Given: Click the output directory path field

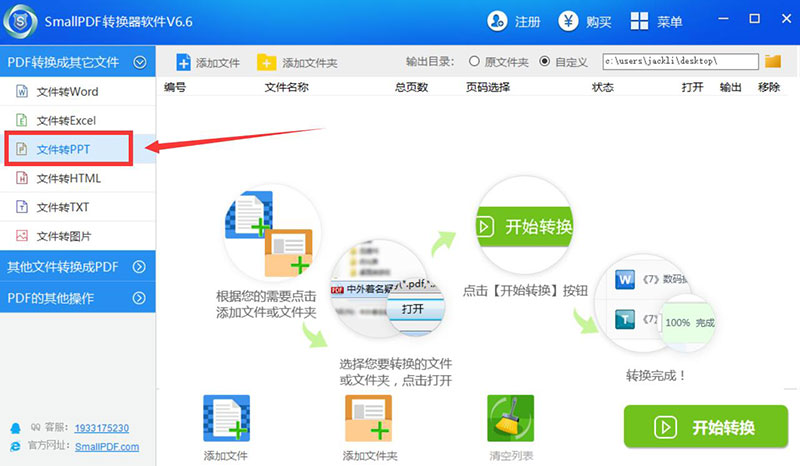Looking at the screenshot, I should point(680,61).
